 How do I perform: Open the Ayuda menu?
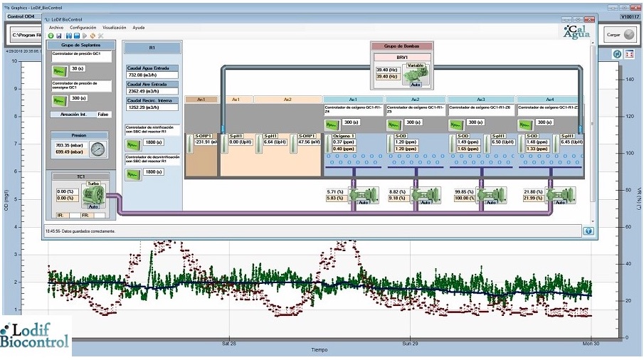139,28
